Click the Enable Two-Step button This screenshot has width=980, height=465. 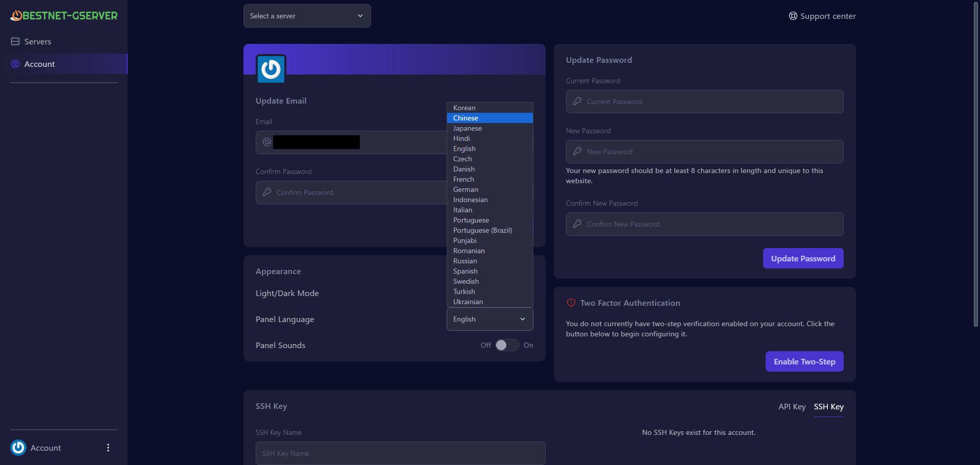point(804,361)
